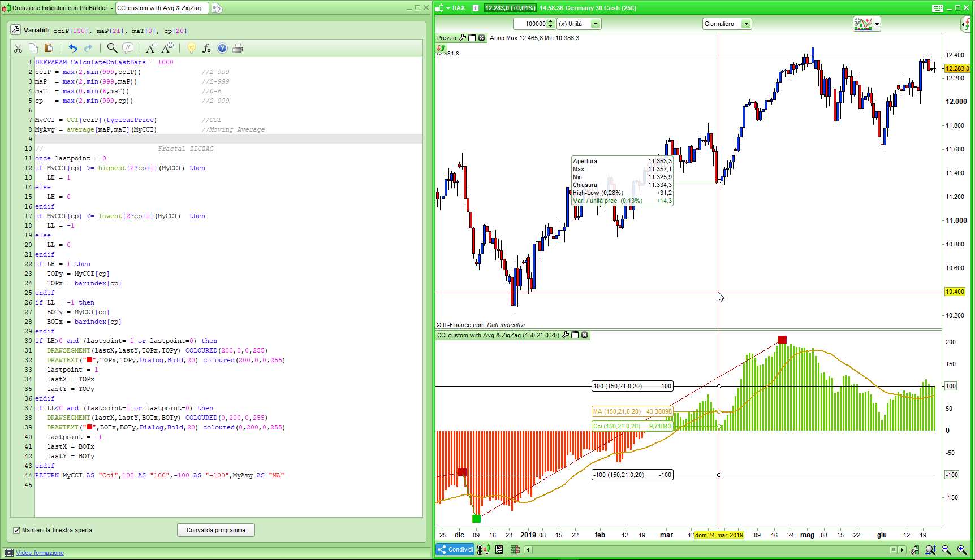This screenshot has height=560, width=975.
Task: Undo the last code edit
Action: pos(72,49)
